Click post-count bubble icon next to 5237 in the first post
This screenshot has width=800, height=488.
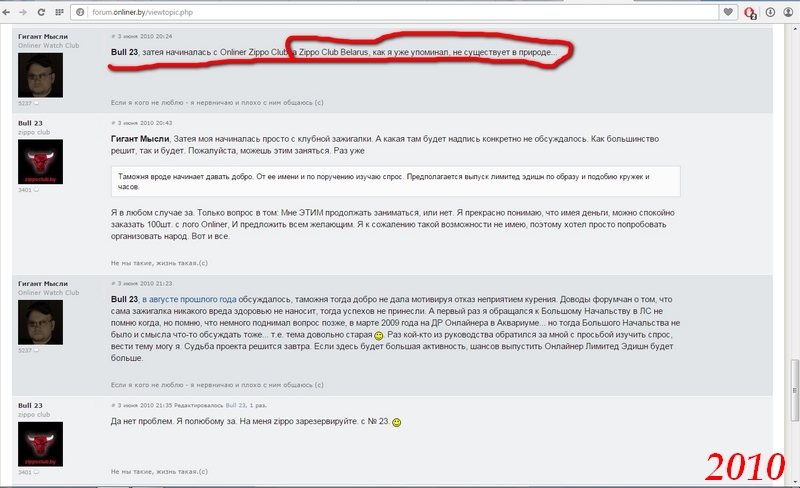point(36,103)
